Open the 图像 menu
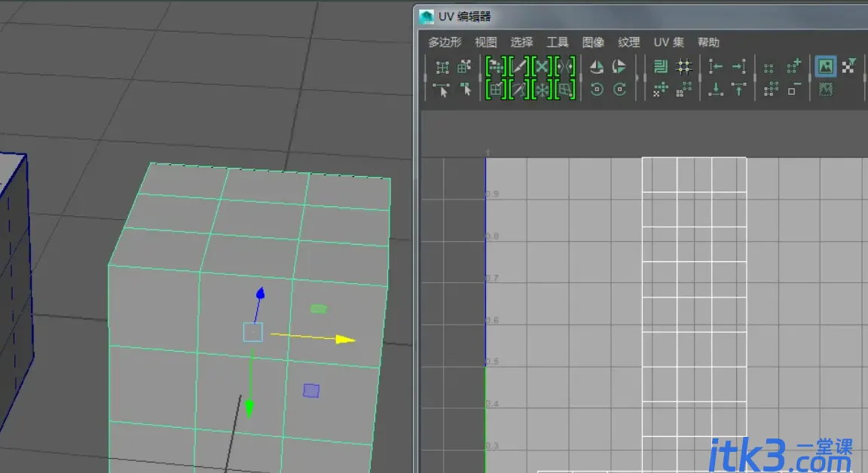 click(x=593, y=42)
